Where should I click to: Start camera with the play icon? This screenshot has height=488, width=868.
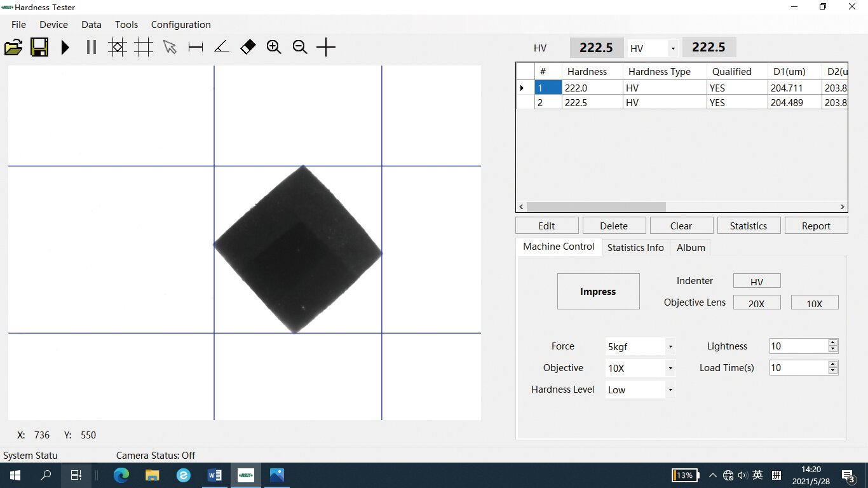pyautogui.click(x=65, y=47)
